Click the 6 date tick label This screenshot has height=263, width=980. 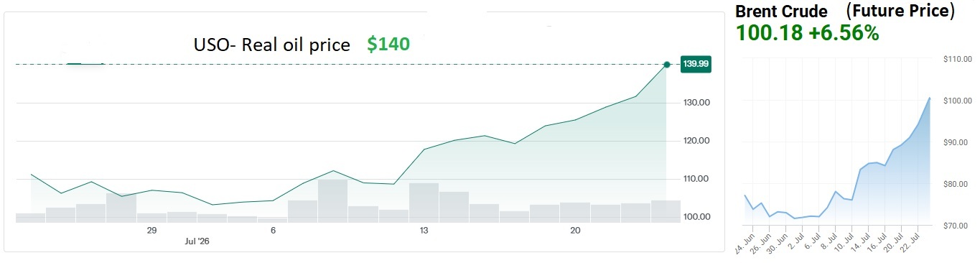click(x=273, y=231)
